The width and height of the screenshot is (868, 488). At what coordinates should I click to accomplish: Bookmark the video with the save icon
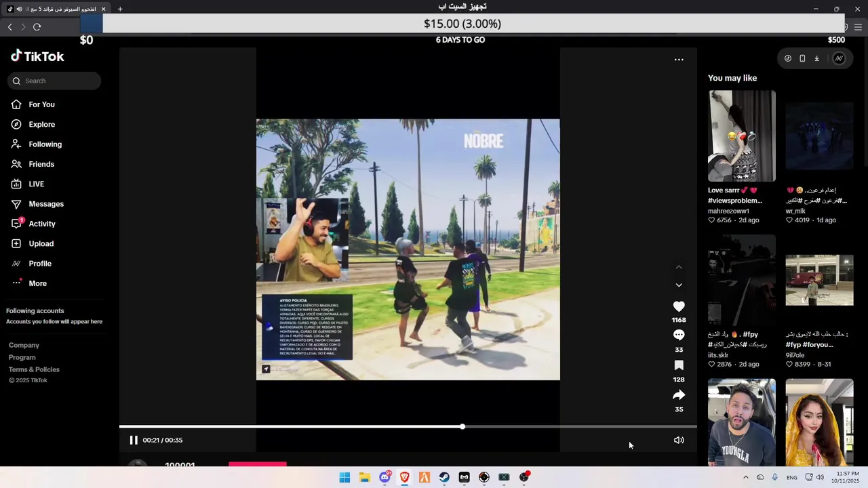[679, 365]
